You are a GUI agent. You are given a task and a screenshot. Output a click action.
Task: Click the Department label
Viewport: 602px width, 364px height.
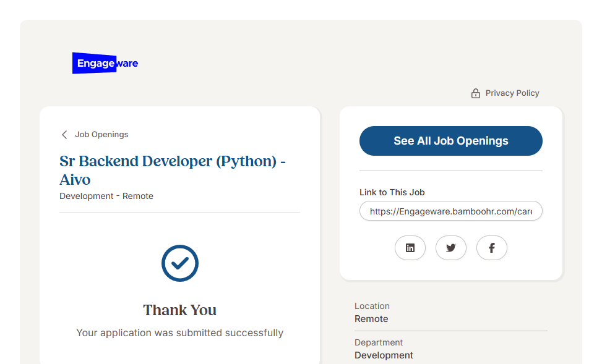coord(379,342)
